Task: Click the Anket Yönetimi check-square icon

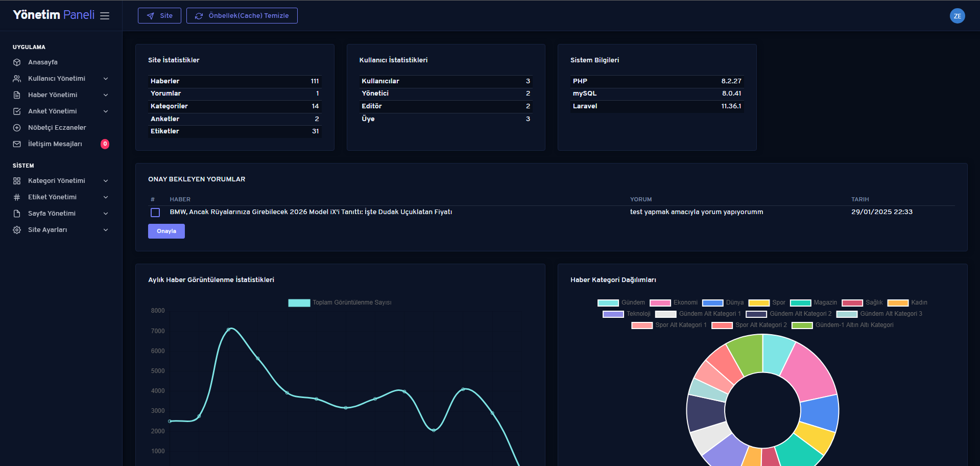Action: [17, 111]
